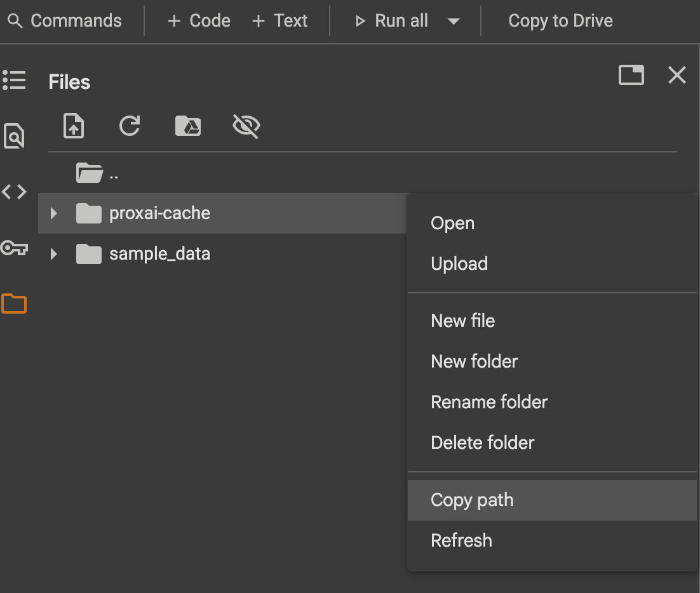This screenshot has width=700, height=593.
Task: Click the Copy to Drive button
Action: click(x=560, y=21)
